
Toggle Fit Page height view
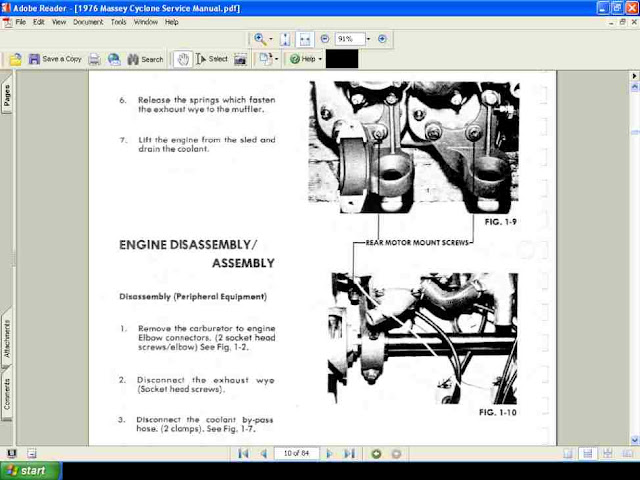(x=285, y=39)
